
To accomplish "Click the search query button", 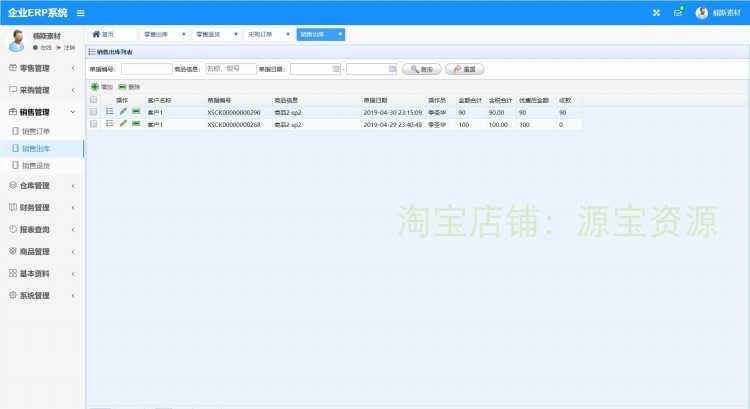I will 421,69.
